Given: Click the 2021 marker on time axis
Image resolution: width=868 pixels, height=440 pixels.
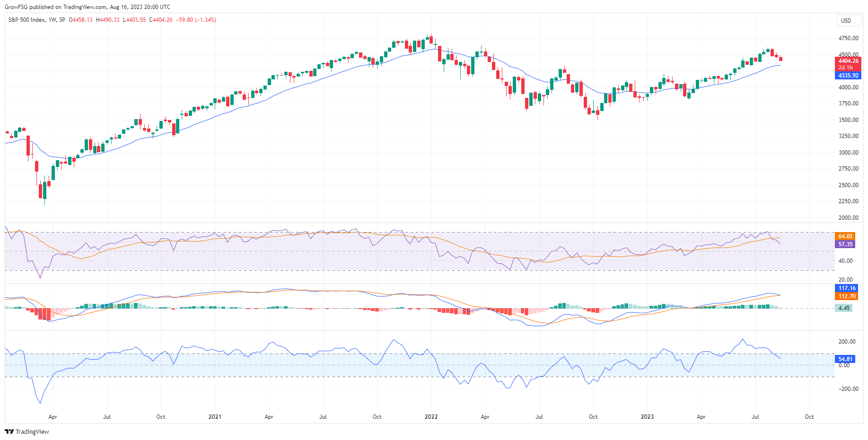Looking at the screenshot, I should click(x=215, y=417).
